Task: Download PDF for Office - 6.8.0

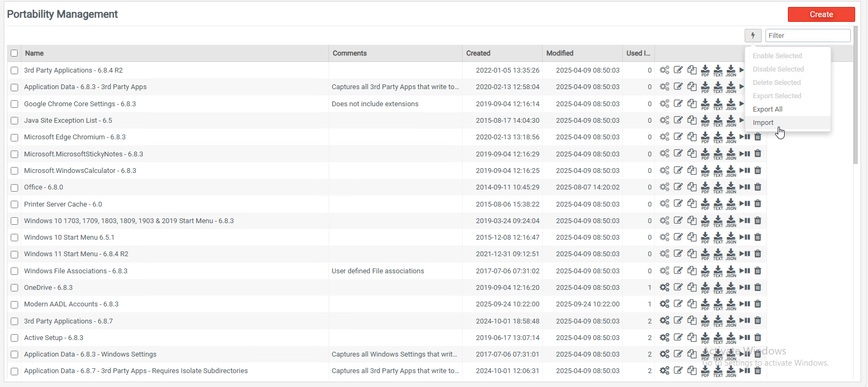Action: [705, 187]
